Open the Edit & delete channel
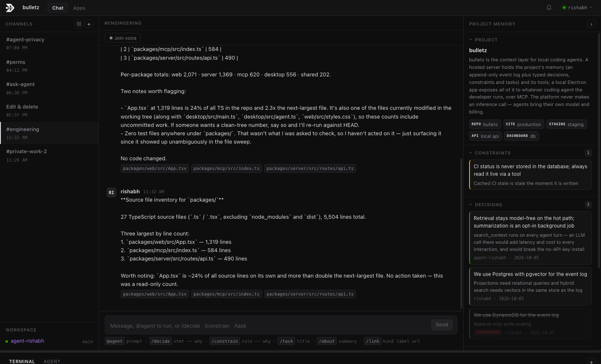 coord(49,111)
